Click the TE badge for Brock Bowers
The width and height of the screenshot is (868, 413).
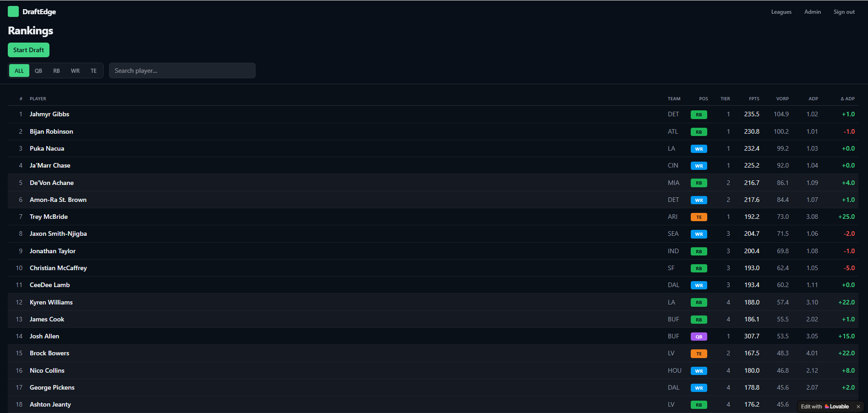pos(699,353)
